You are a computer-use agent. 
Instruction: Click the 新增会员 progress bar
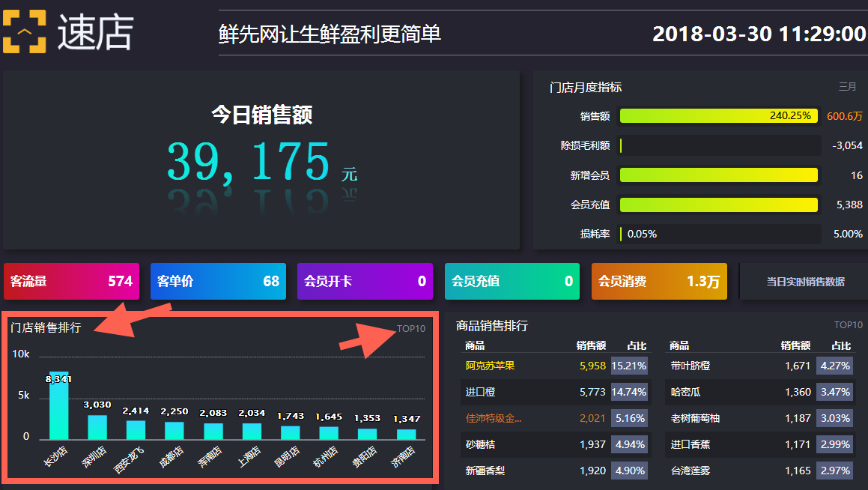coord(718,175)
